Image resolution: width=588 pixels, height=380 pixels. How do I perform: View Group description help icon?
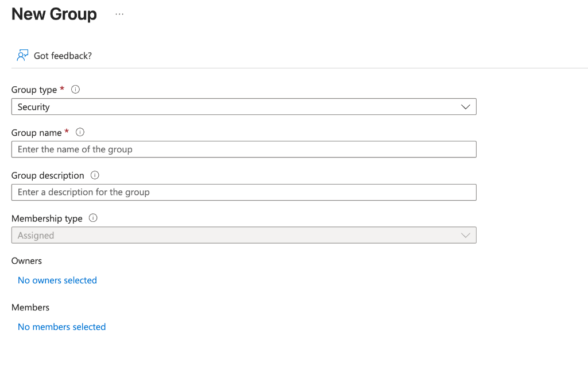click(x=94, y=175)
